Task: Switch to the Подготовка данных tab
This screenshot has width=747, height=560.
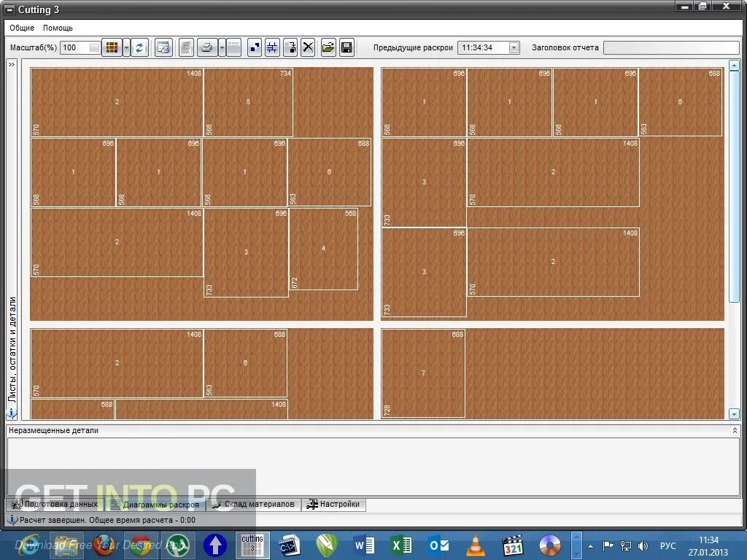Action: point(55,504)
